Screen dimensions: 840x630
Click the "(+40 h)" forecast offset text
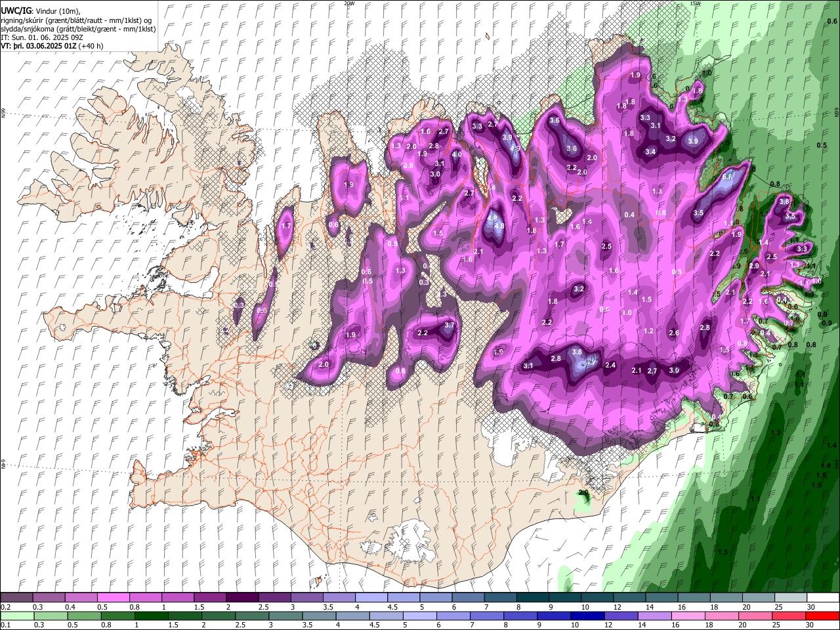pyautogui.click(x=91, y=47)
